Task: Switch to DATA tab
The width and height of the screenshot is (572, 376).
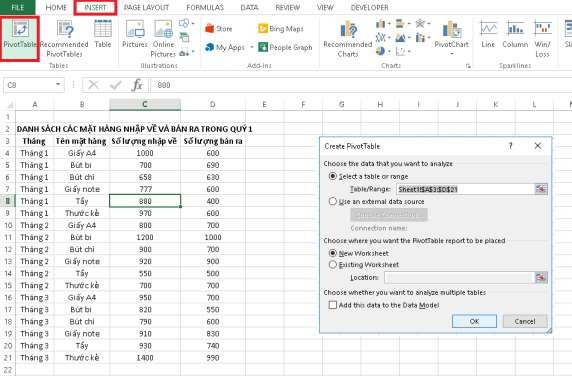Action: coord(250,7)
